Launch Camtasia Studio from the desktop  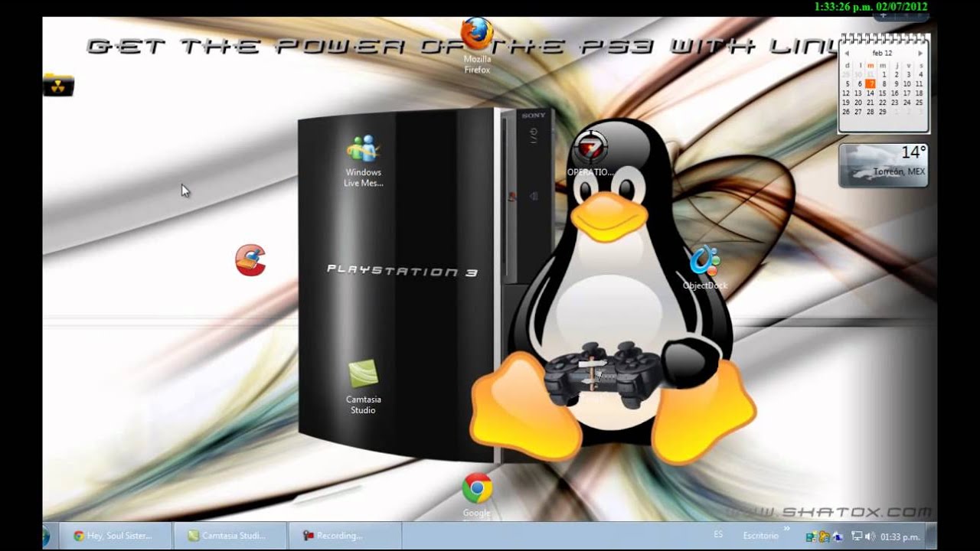tap(363, 387)
